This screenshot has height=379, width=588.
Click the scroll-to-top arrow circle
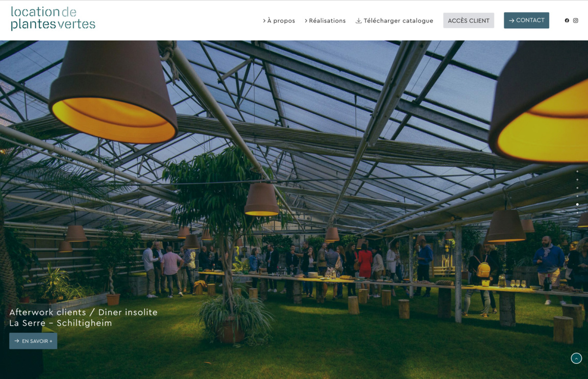576,358
